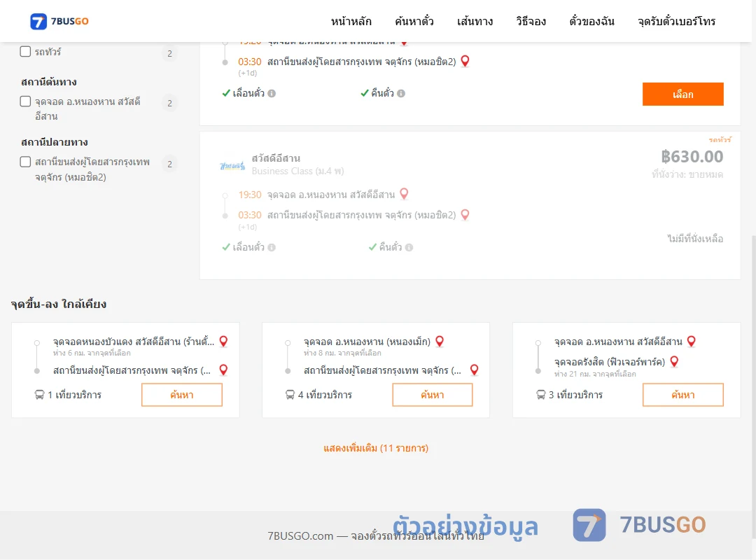Click คืนตั๋ว info icon in ฿630 trip
This screenshot has width=756, height=560.
[409, 247]
